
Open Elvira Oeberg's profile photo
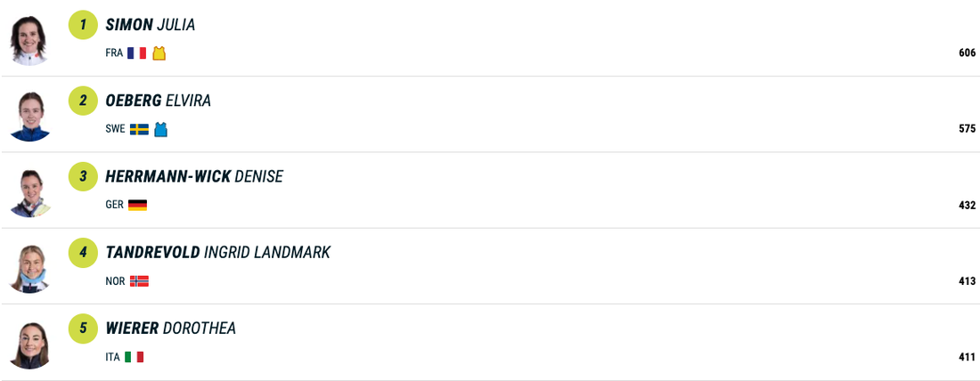[x=29, y=116]
